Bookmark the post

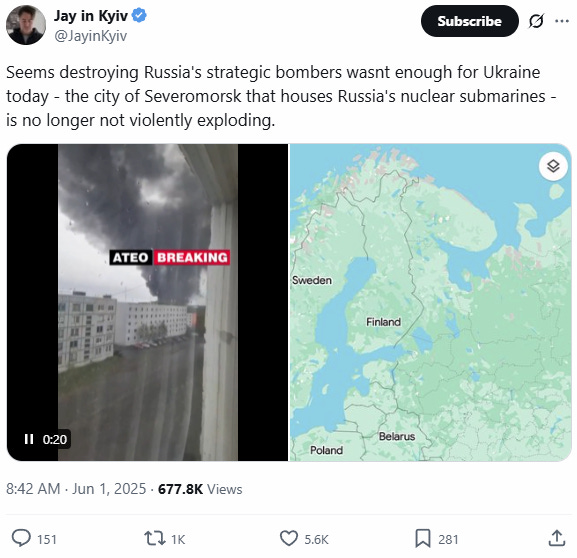(423, 538)
